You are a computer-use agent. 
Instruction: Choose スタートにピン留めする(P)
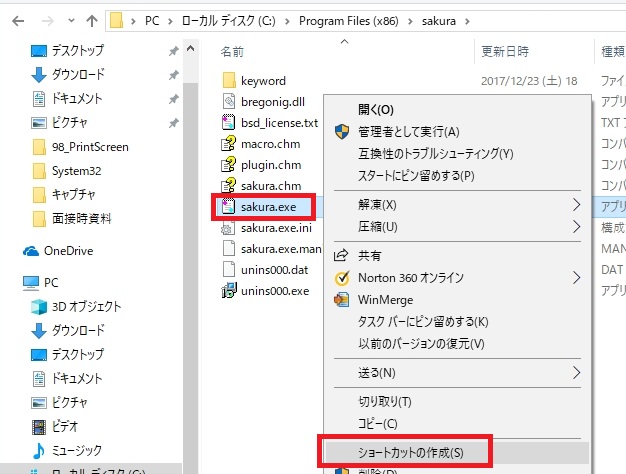pyautogui.click(x=416, y=176)
